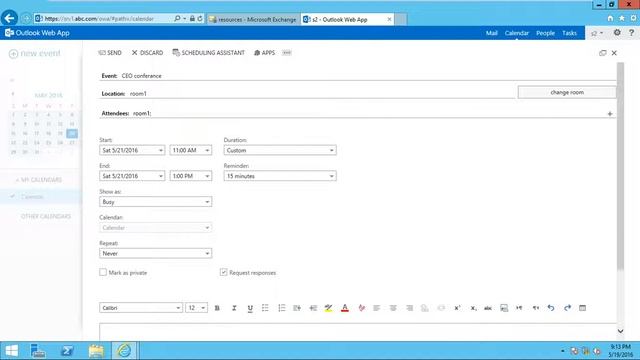Image resolution: width=640 pixels, height=360 pixels.
Task: Redo the last edit
Action: click(567, 308)
